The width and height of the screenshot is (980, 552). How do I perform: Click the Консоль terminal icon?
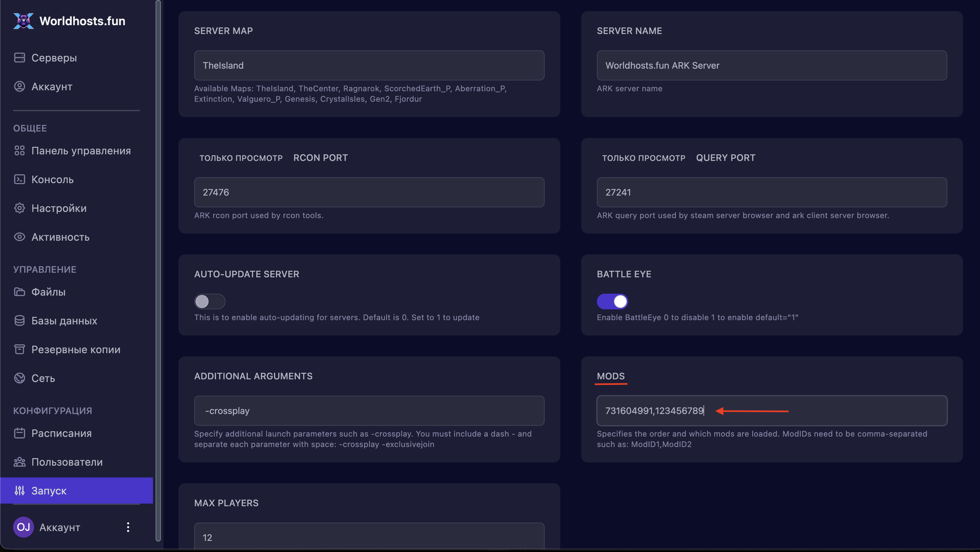coord(19,179)
